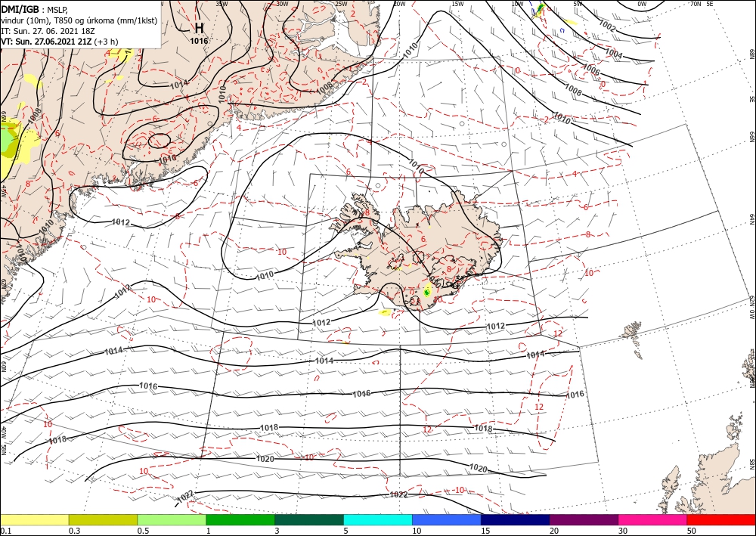Click the '30' legend value label
The height and width of the screenshot is (536, 756).
[x=623, y=531]
